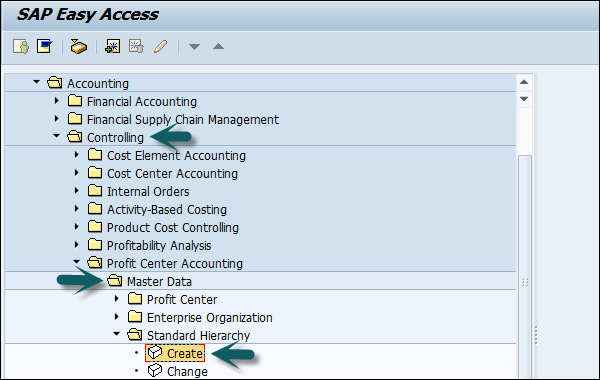Select the Controlling tree label

pos(116,137)
